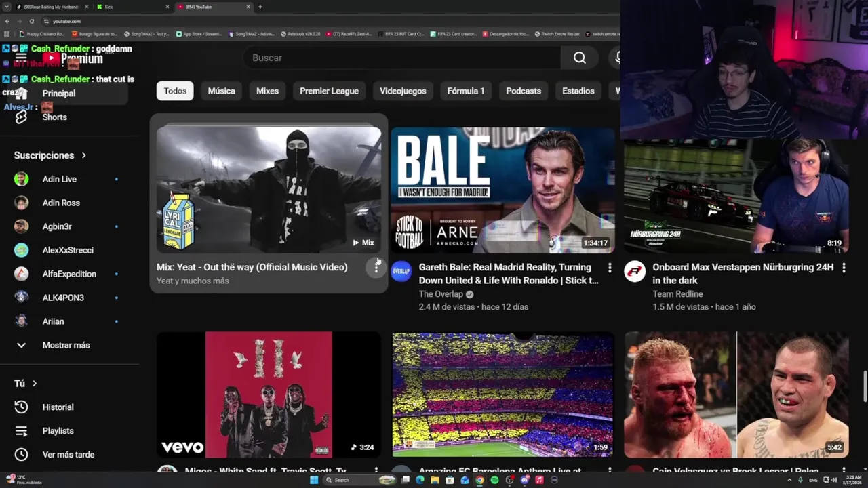Click the Buscar search field

[403, 58]
